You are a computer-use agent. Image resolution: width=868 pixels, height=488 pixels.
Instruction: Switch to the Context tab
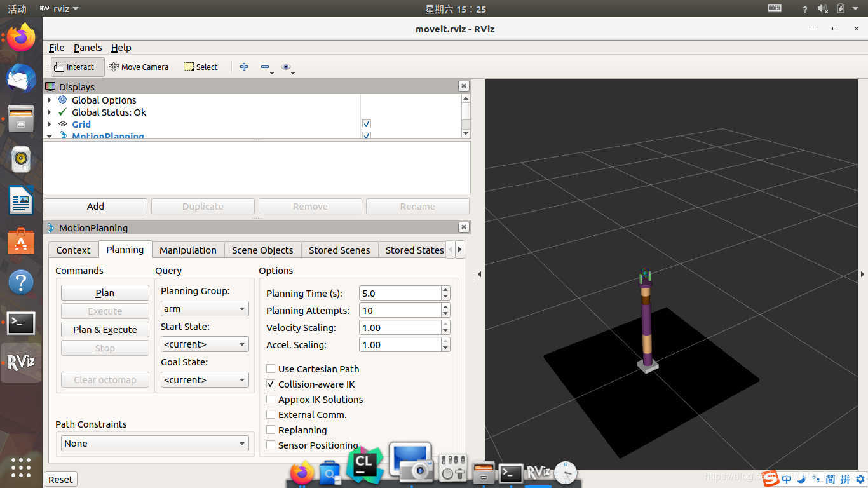(x=74, y=250)
